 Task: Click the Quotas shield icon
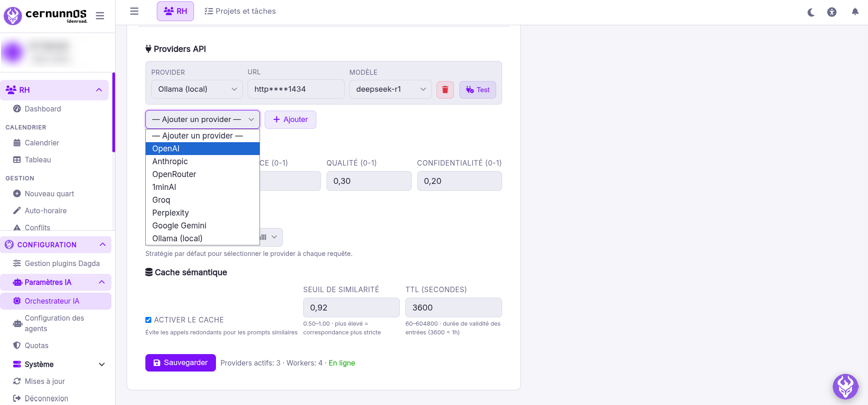[x=17, y=345]
